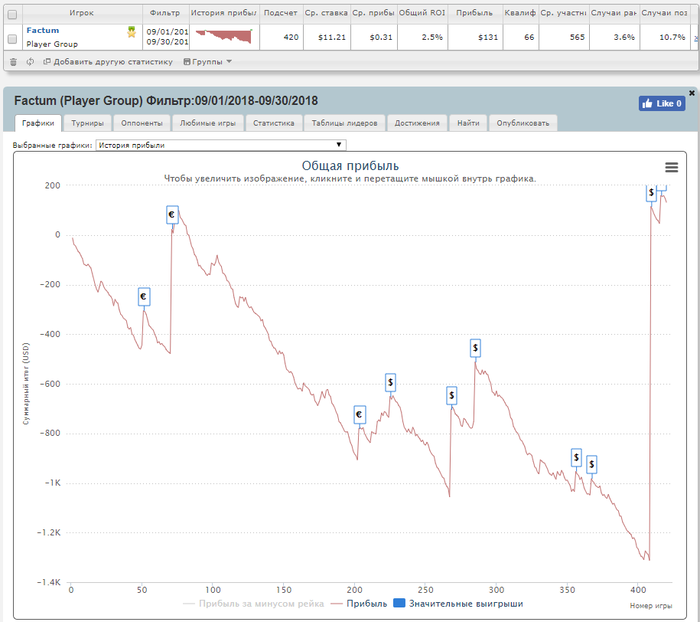Click the profit history sparkline thumbnail
The image size is (700, 622).
[x=225, y=37]
